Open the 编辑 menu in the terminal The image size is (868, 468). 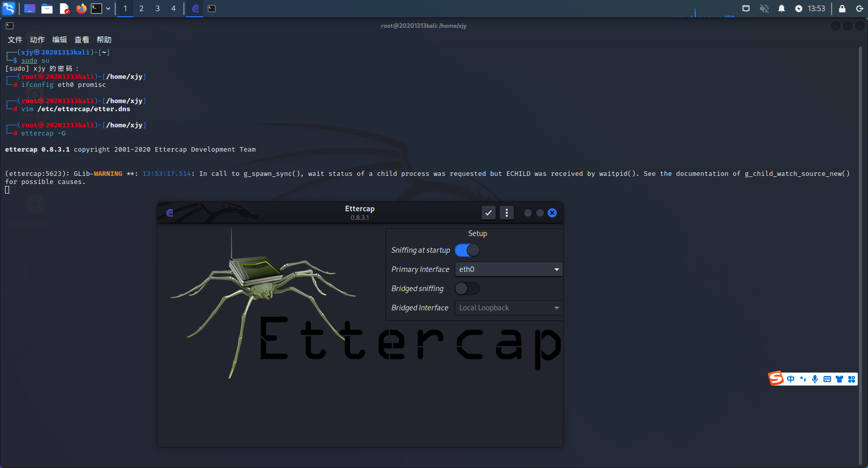(60, 40)
